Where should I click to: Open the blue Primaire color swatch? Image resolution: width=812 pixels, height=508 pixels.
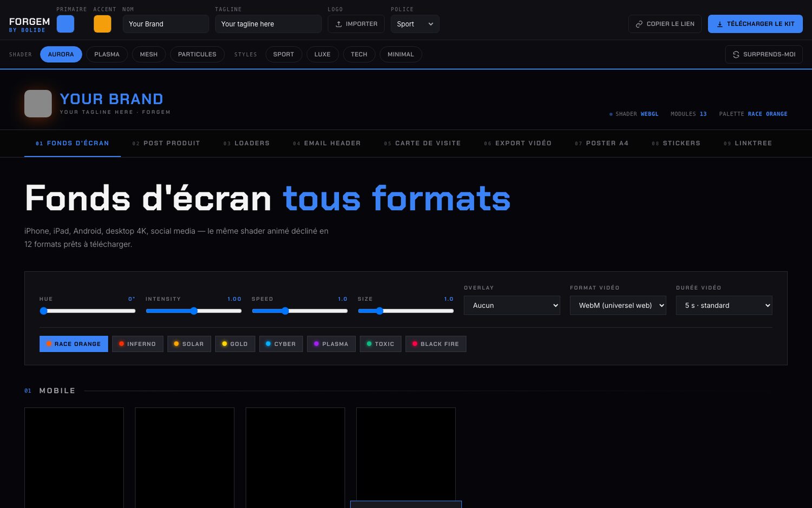click(x=66, y=24)
